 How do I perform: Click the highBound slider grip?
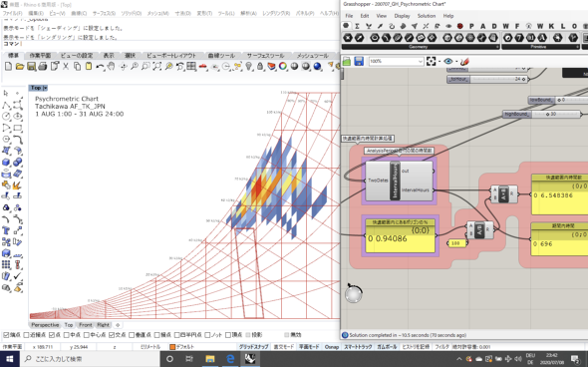click(x=547, y=114)
